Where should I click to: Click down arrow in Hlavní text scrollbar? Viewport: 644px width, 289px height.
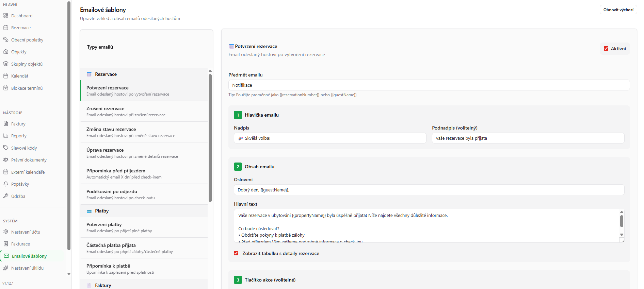point(622,235)
